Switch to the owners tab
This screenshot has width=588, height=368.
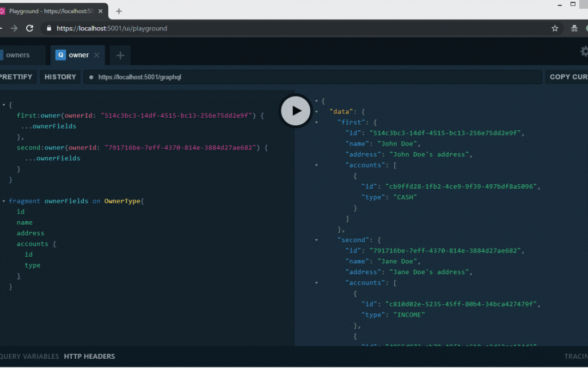click(17, 55)
